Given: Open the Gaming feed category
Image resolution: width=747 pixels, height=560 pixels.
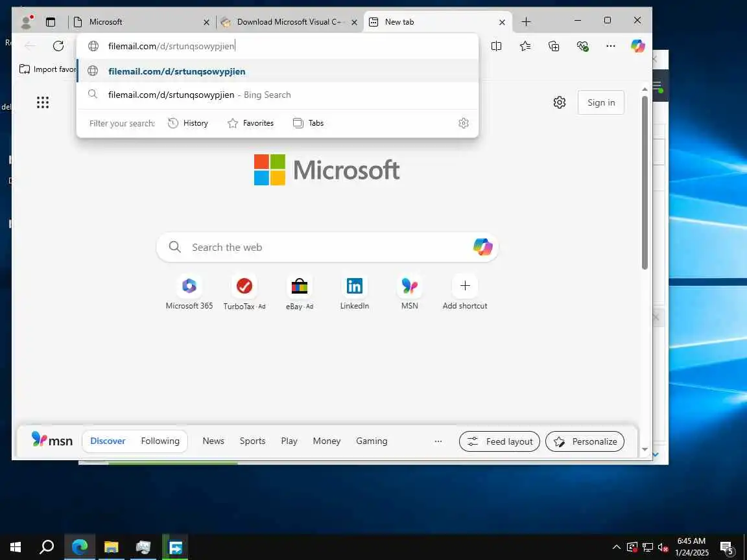Looking at the screenshot, I should point(372,441).
